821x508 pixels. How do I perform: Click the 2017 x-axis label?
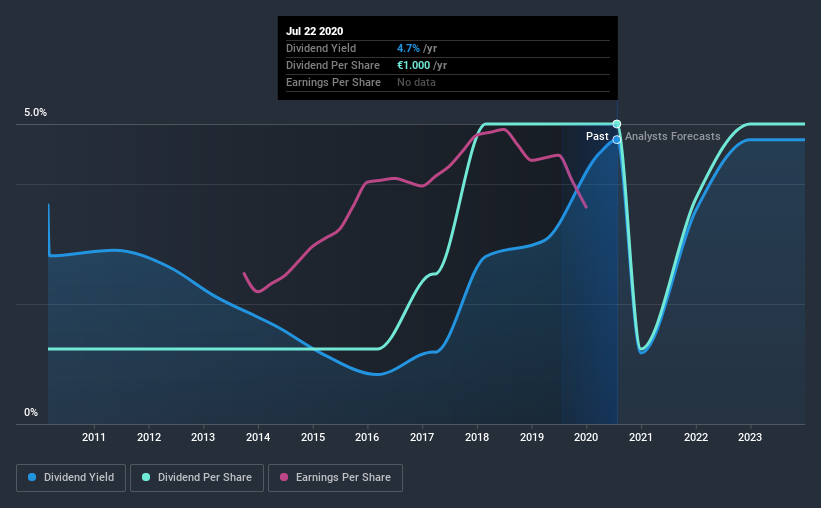422,437
